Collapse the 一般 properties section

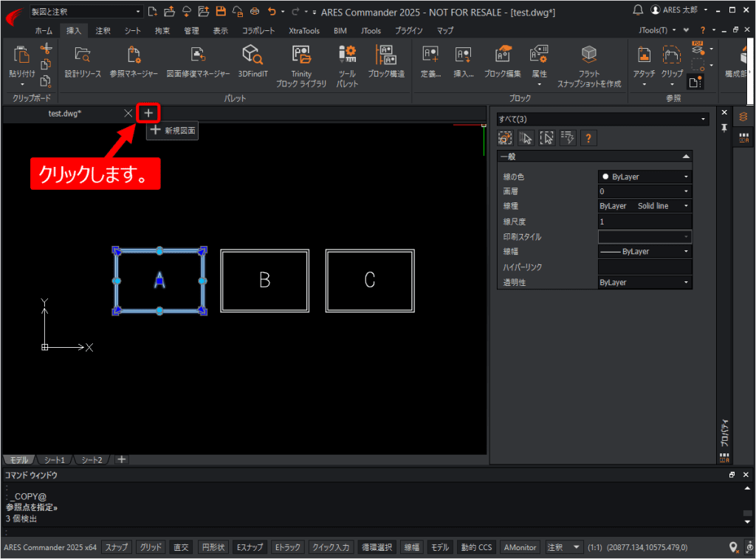(x=686, y=157)
